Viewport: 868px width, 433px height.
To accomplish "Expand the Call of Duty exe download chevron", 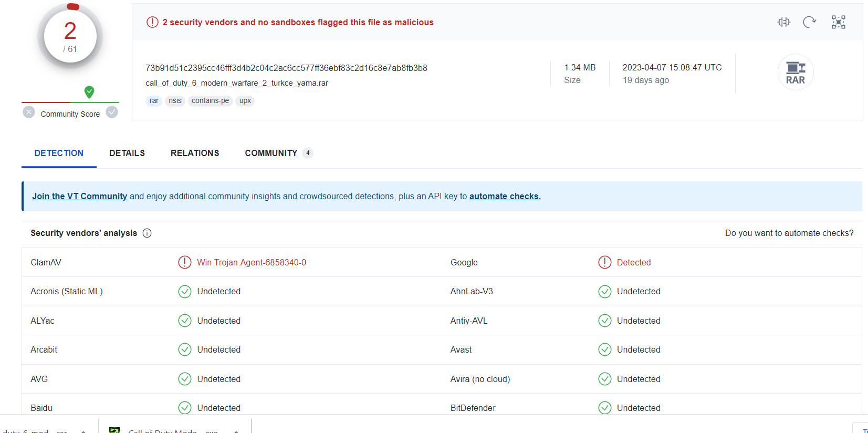I will point(236,431).
